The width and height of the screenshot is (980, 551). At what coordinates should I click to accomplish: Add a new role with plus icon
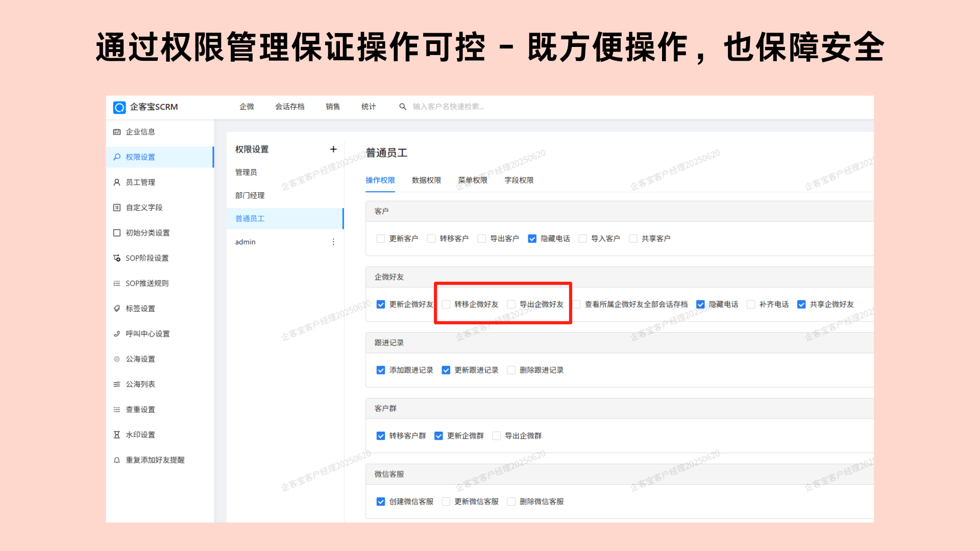[x=333, y=149]
